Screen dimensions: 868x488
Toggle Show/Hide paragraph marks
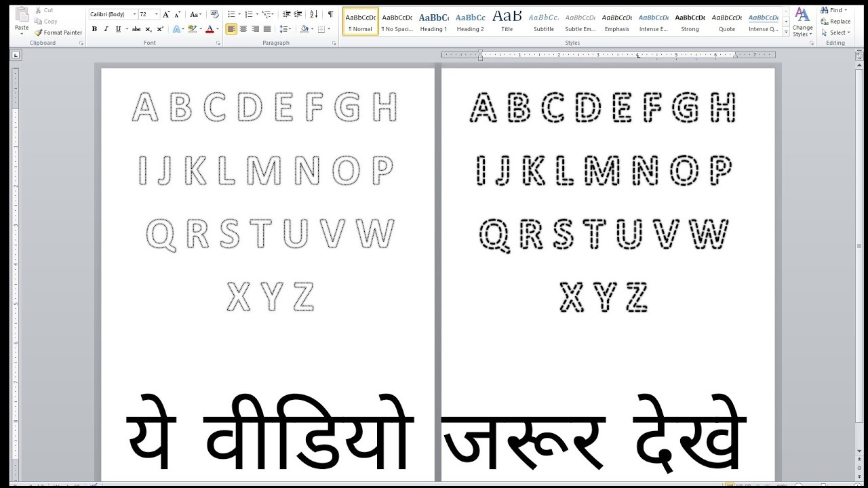coord(330,14)
